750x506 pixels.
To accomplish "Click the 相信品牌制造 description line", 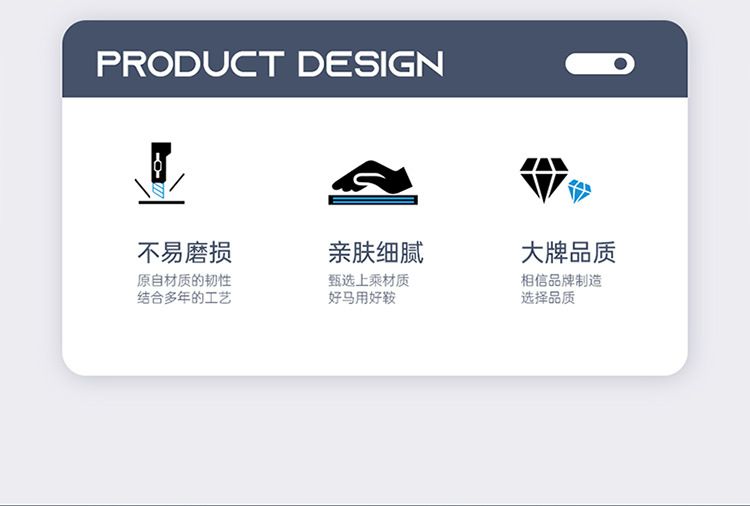I will [561, 280].
